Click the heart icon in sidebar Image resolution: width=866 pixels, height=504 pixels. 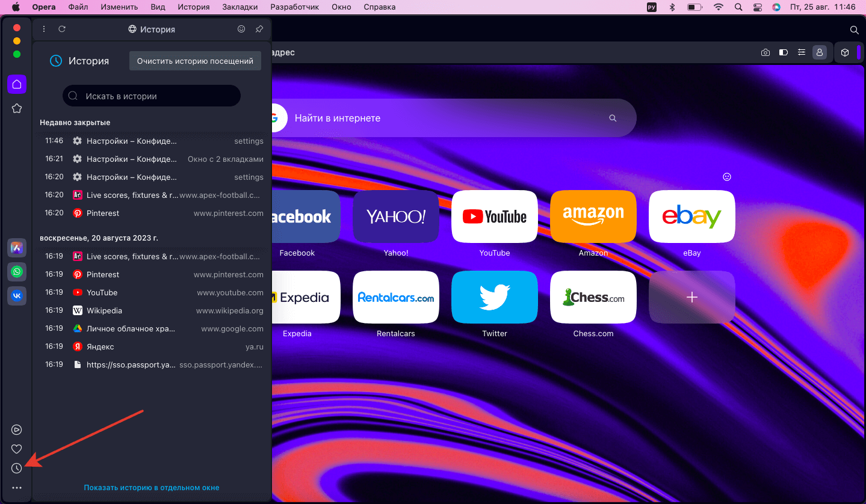[17, 449]
